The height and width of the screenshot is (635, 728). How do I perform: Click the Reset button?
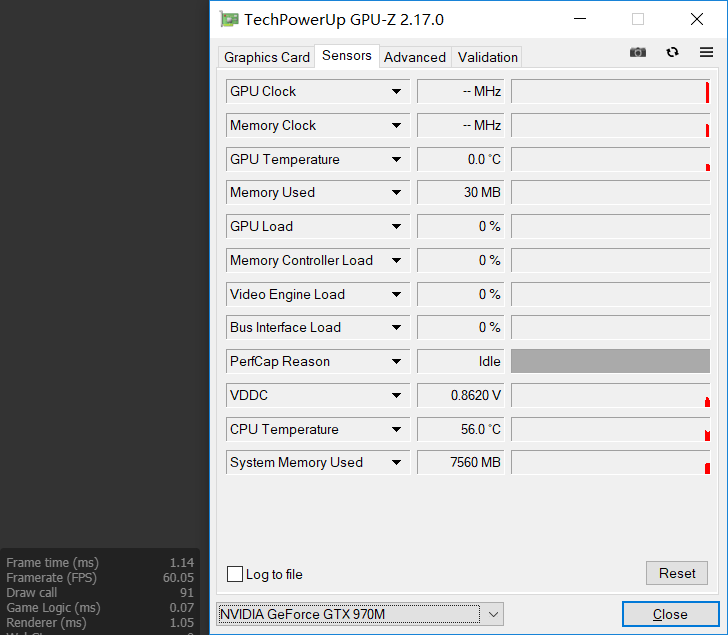click(677, 573)
